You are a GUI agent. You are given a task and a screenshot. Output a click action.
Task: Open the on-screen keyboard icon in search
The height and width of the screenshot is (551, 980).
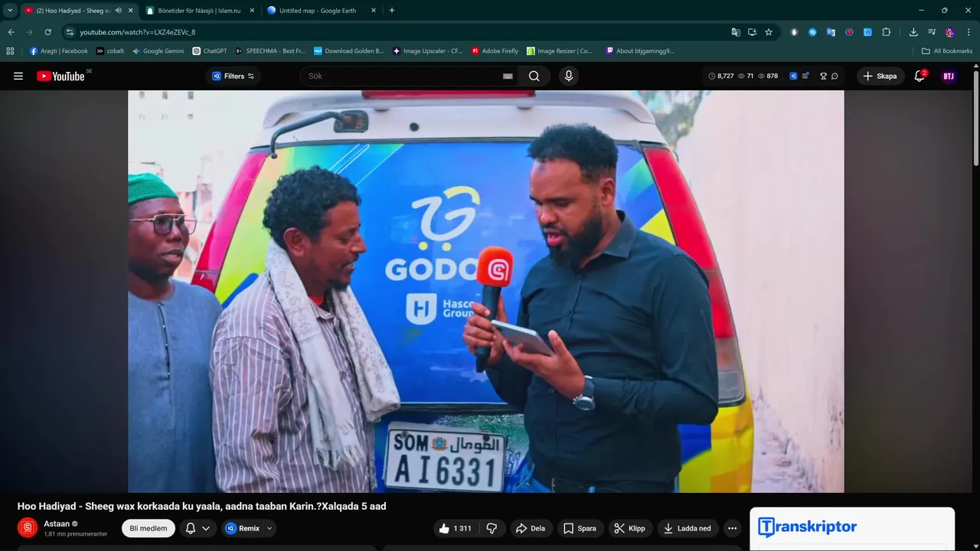tap(508, 76)
